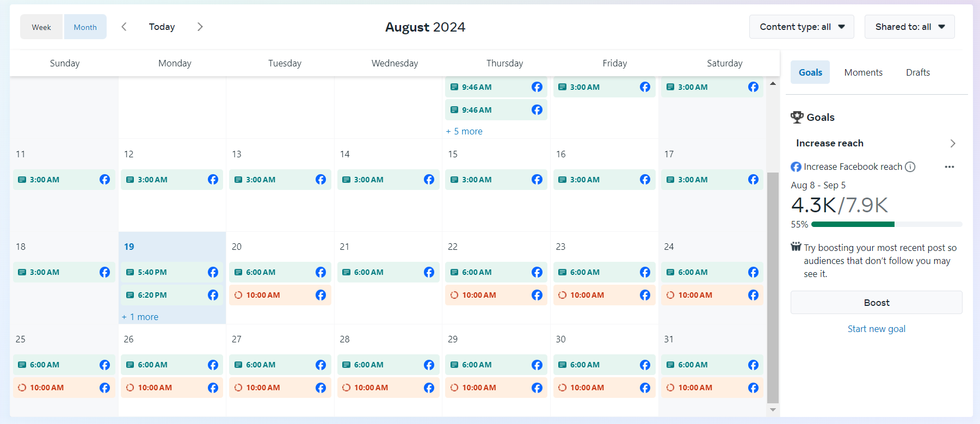Switch the calendar to Week view
This screenshot has height=424, width=980.
click(41, 27)
